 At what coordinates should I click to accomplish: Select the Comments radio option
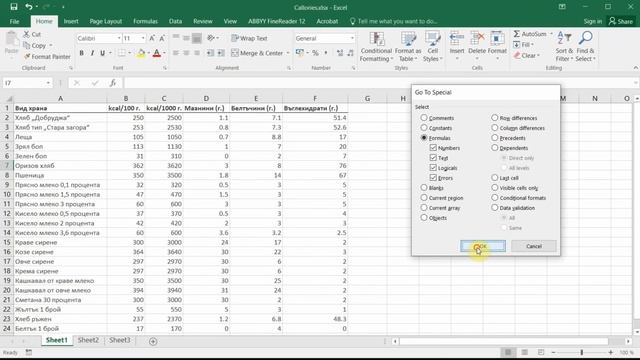(x=424, y=118)
